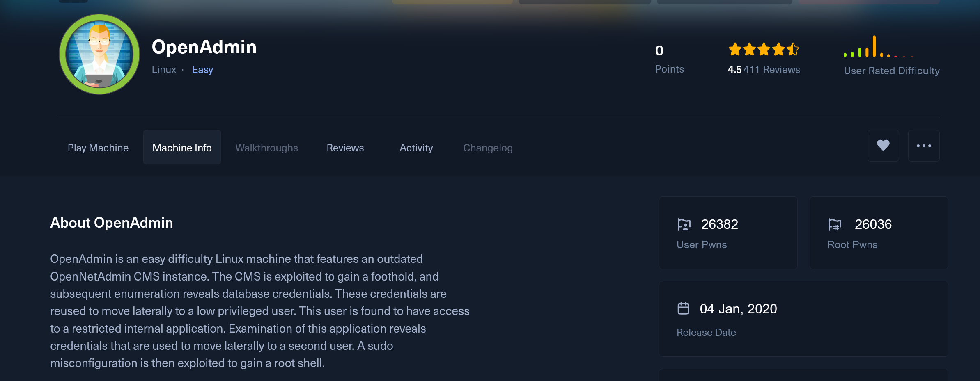Click the calendar icon next to release date
This screenshot has height=381, width=980.
click(x=683, y=308)
